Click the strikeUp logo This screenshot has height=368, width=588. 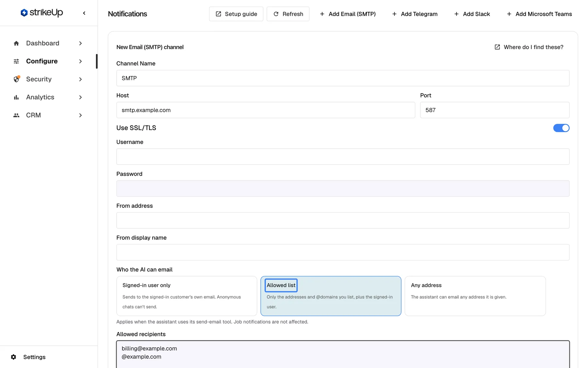tap(41, 13)
